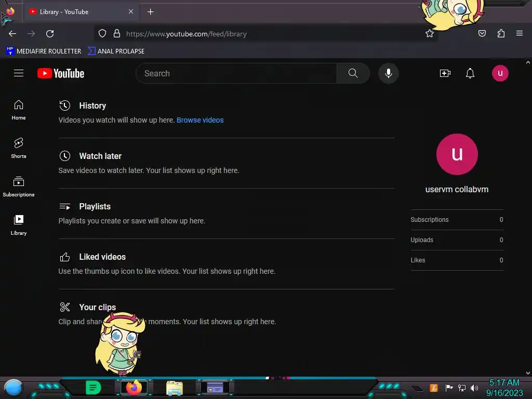Click the uservm collabvm name
The image size is (532, 399).
tap(457, 189)
